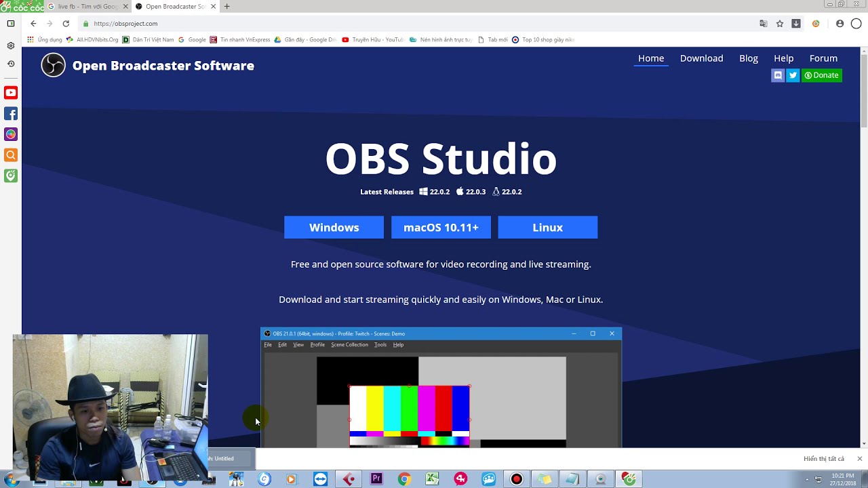Open the Top 10 shop giày bookmark
This screenshot has width=868, height=488.
click(x=543, y=40)
